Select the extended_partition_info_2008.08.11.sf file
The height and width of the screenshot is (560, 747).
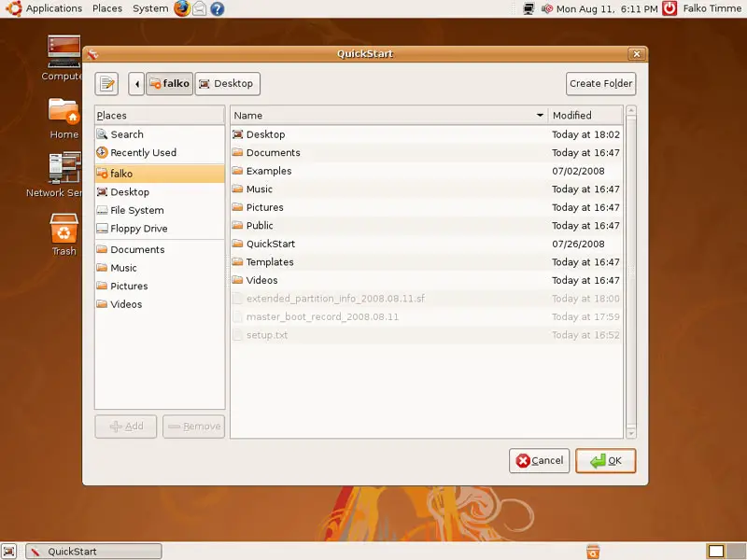tap(427, 299)
